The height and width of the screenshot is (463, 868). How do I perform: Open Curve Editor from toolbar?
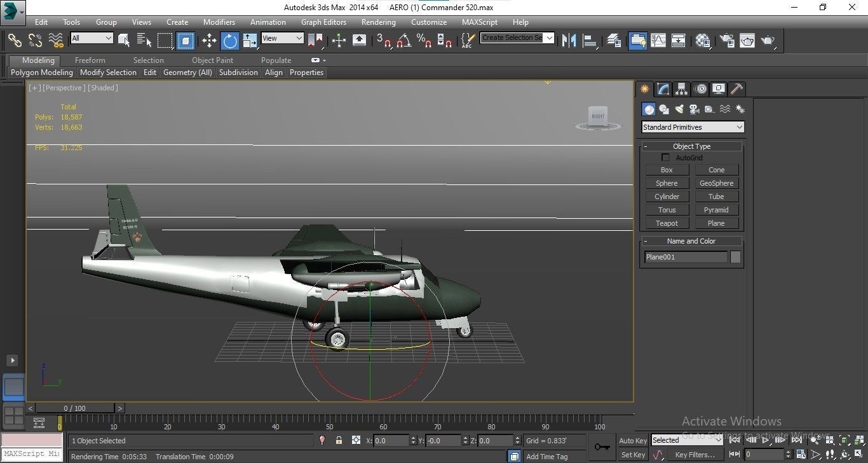click(658, 41)
